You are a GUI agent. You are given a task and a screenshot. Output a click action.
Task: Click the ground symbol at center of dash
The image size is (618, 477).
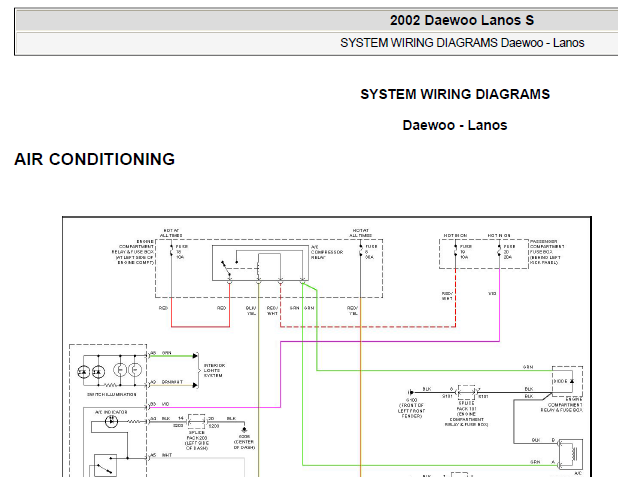pos(244,430)
